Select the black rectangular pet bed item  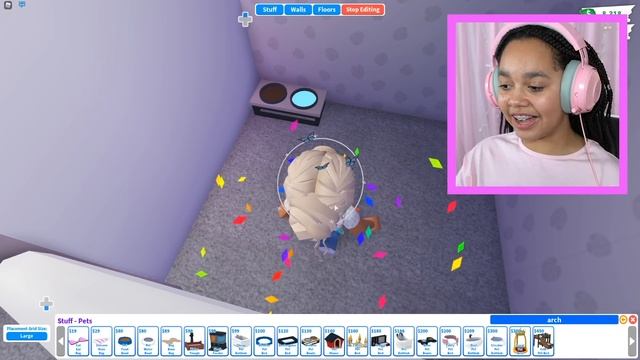click(x=287, y=341)
